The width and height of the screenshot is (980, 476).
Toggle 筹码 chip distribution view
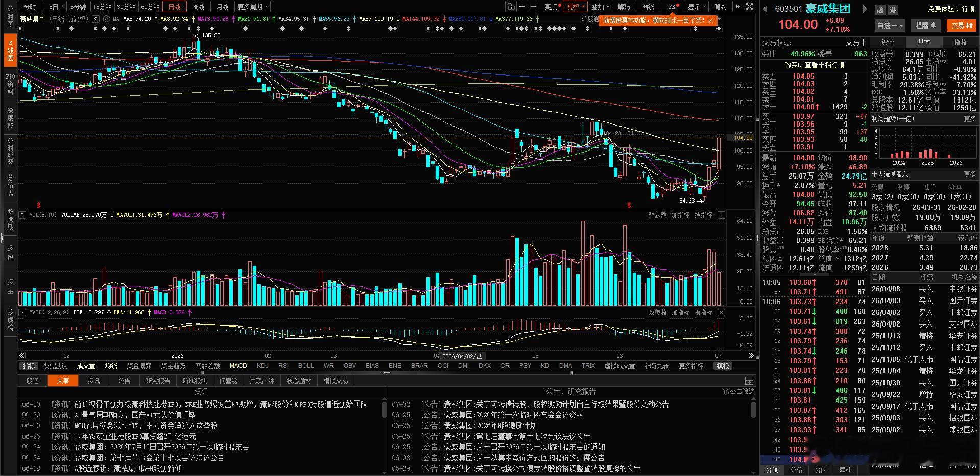624,7
